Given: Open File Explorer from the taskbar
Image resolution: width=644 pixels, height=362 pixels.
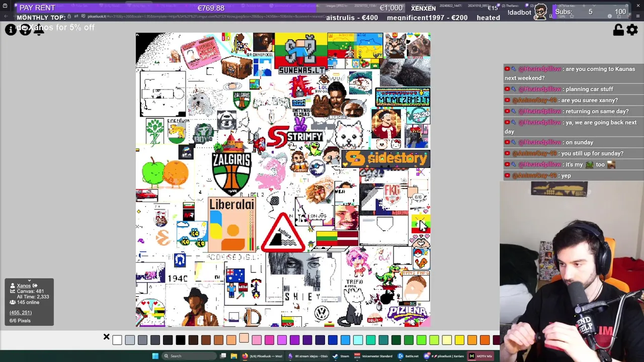Looking at the screenshot, I should coord(234,356).
